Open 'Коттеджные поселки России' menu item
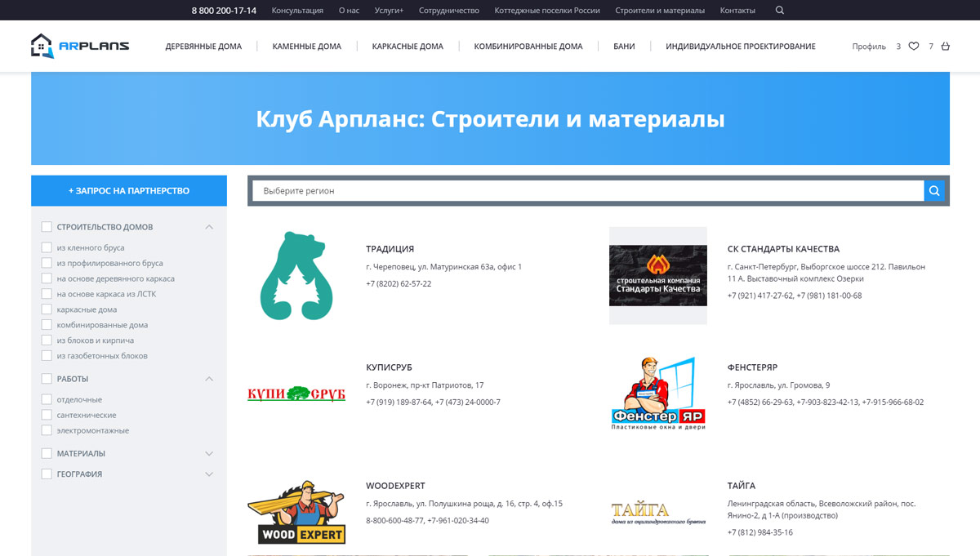This screenshot has height=556, width=980. coord(547,11)
